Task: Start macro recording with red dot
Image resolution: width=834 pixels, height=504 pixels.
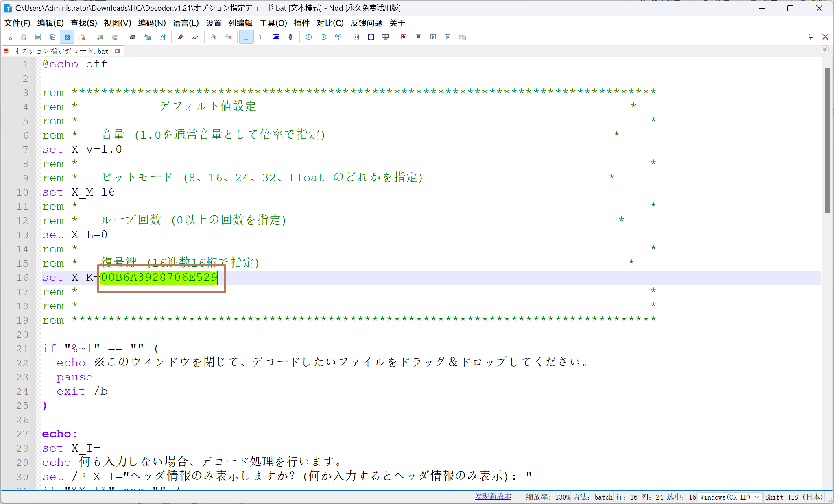Action: [404, 37]
